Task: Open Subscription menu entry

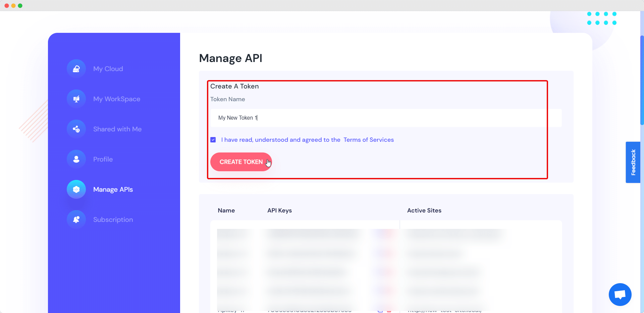Action: [113, 220]
